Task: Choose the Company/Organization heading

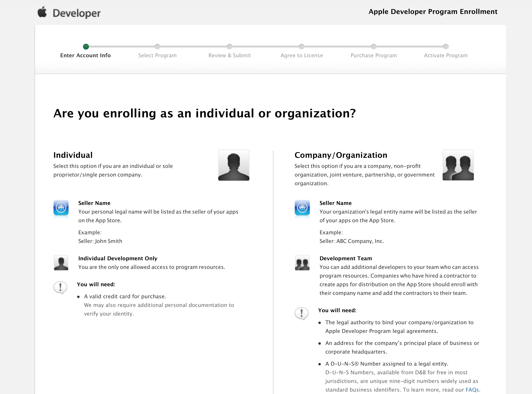Action: tap(341, 155)
